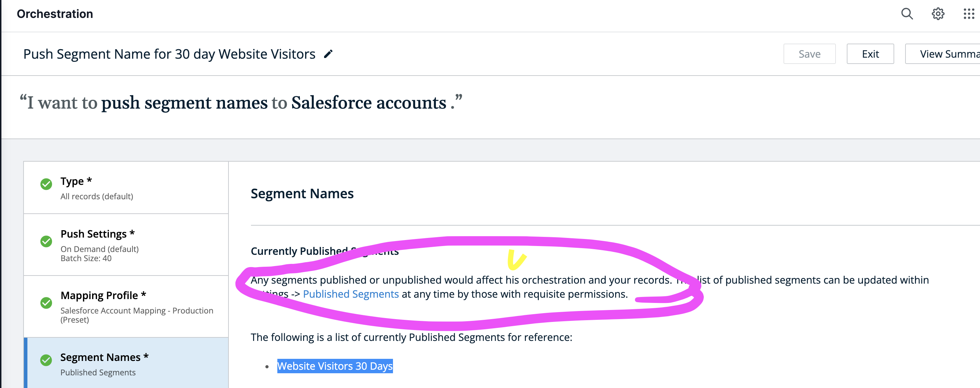Click the Orchestration header title
Screen dimensions: 980x388
click(55, 14)
